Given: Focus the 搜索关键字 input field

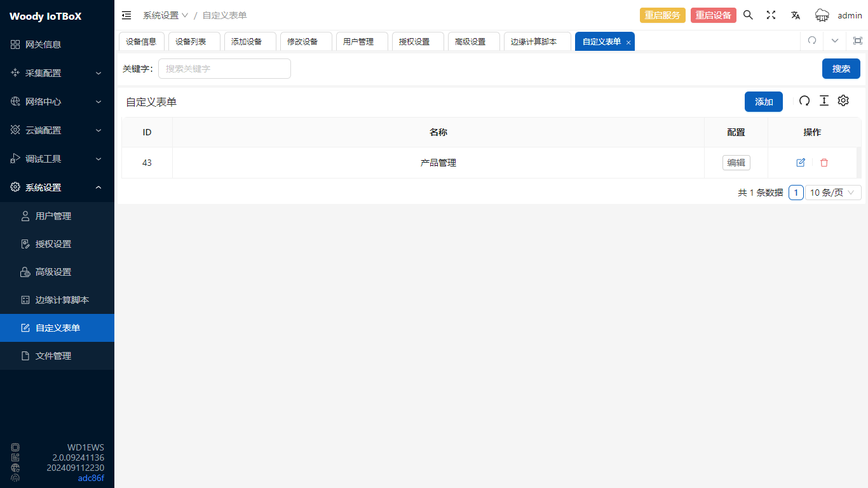Looking at the screenshot, I should (x=224, y=69).
